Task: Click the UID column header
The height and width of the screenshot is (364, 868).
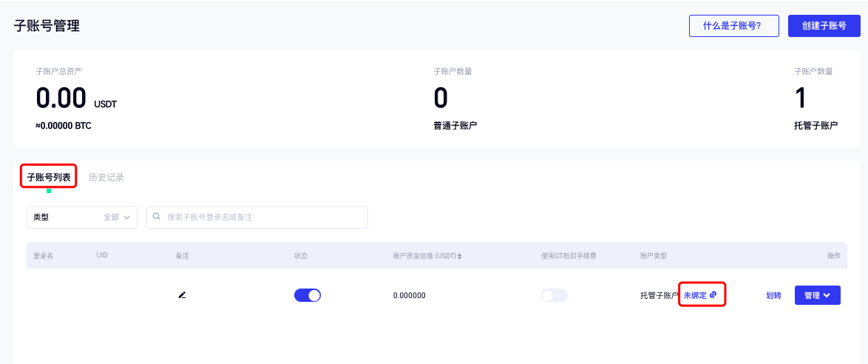Action: [x=102, y=256]
